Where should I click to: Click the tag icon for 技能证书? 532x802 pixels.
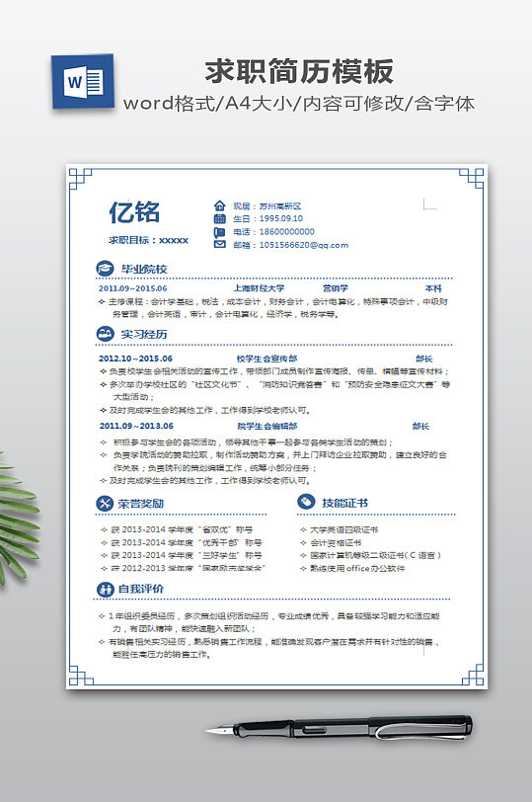pyautogui.click(x=306, y=503)
